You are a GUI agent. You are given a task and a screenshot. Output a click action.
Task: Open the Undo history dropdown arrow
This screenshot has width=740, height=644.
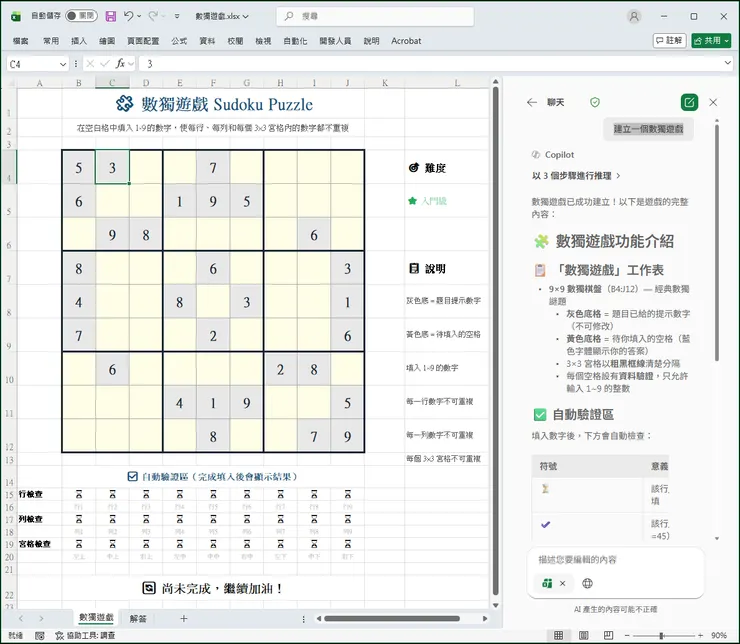tap(139, 16)
